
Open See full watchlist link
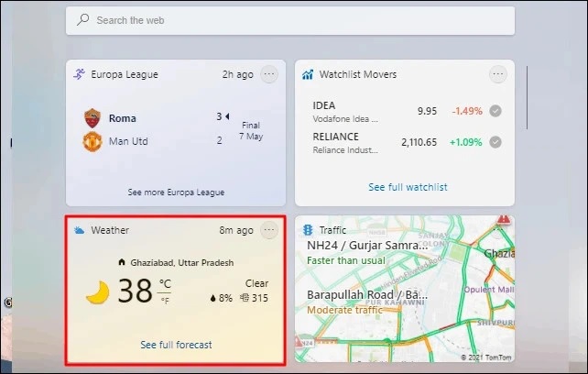point(408,187)
